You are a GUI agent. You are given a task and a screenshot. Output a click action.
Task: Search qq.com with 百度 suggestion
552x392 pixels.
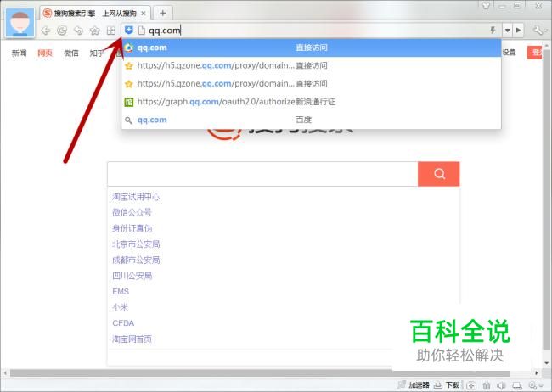pyautogui.click(x=311, y=120)
